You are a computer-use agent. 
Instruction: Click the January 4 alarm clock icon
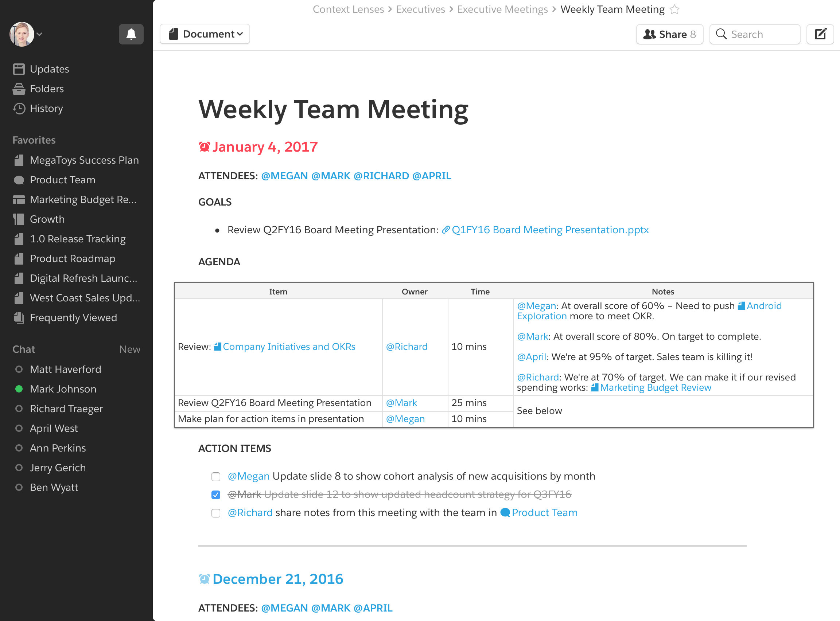pos(204,147)
